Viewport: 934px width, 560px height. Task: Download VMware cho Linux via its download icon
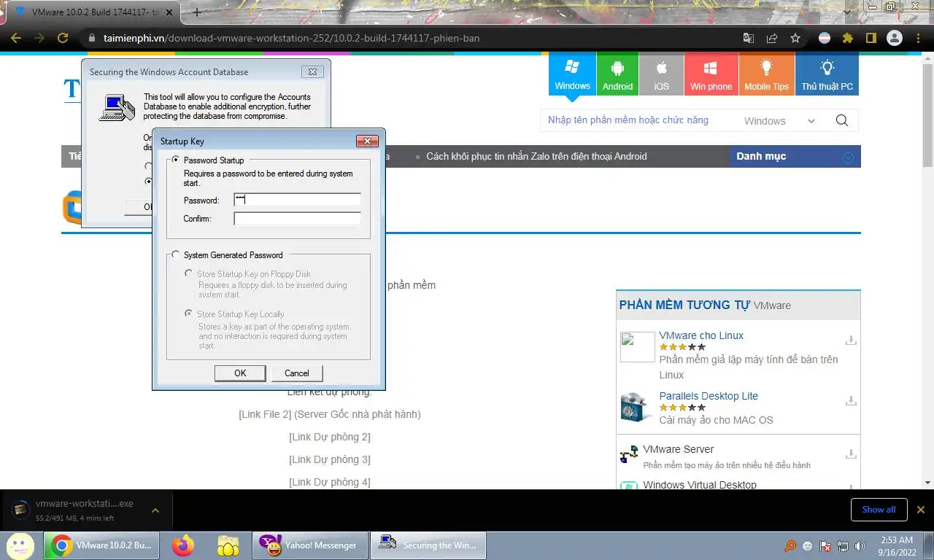tap(851, 341)
